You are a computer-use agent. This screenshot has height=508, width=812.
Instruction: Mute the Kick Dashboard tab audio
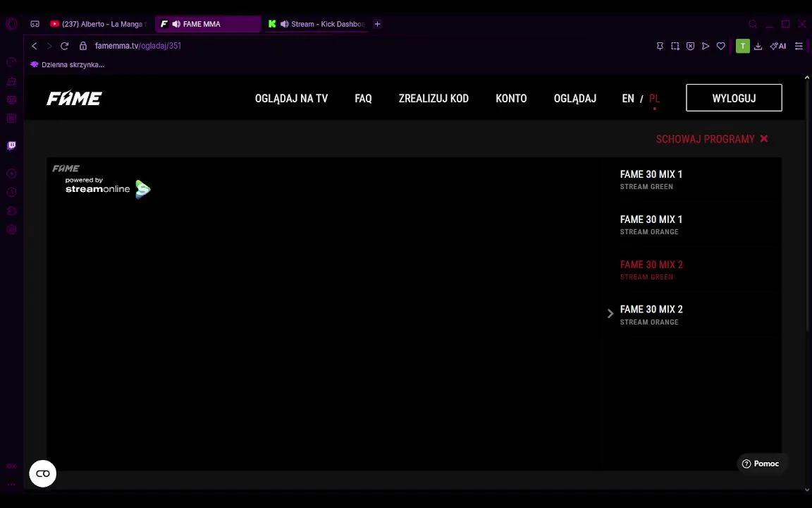coord(284,24)
